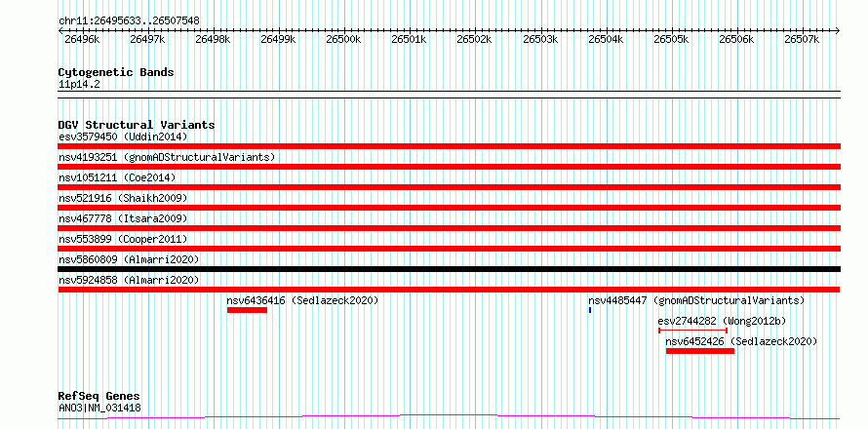Select the red bar under nsv1051211
Screen dimensions: 868x429
pyautogui.click(x=449, y=187)
